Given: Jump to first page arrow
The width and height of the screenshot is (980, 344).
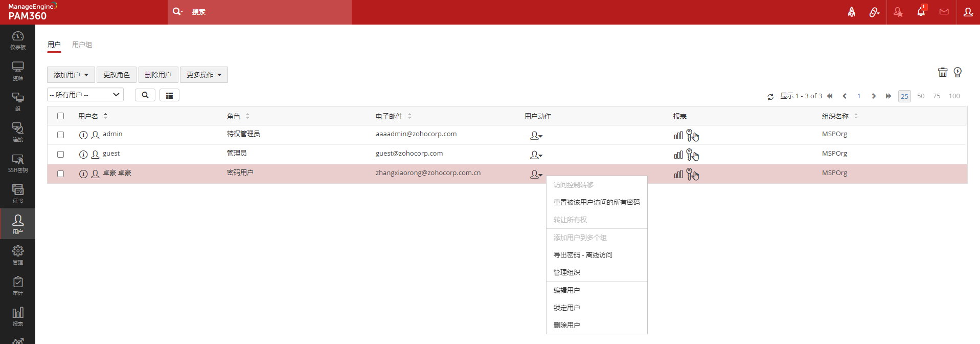Looking at the screenshot, I should (x=830, y=96).
